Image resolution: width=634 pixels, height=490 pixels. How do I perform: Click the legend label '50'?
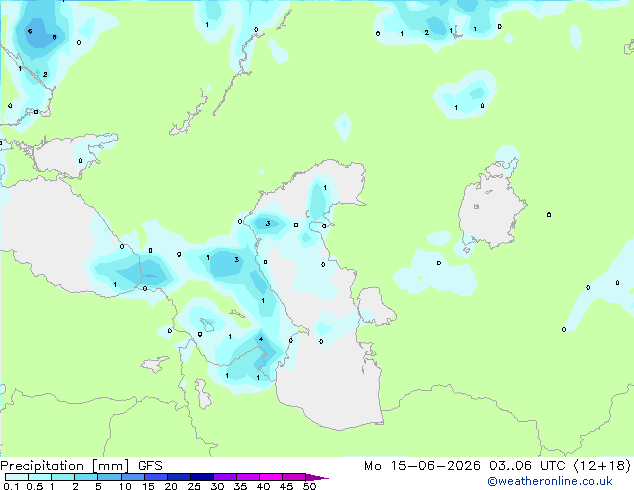click(x=309, y=486)
